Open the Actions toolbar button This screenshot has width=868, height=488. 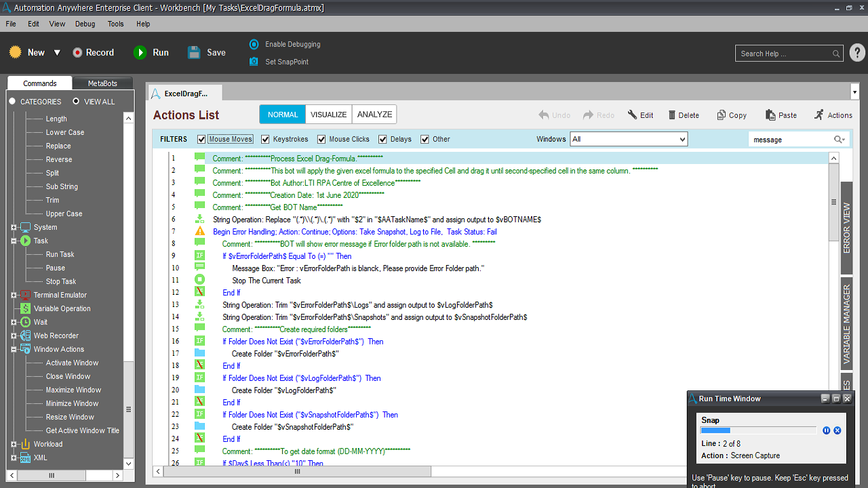point(833,115)
